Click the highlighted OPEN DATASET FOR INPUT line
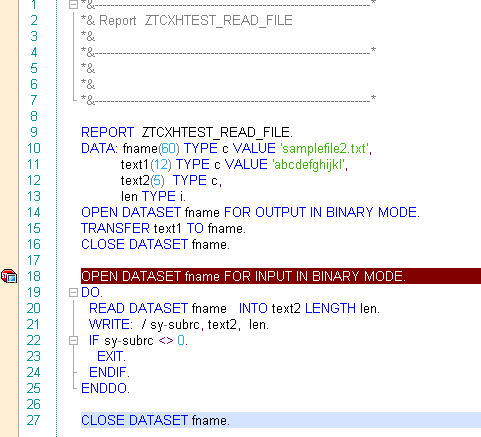 pyautogui.click(x=281, y=276)
